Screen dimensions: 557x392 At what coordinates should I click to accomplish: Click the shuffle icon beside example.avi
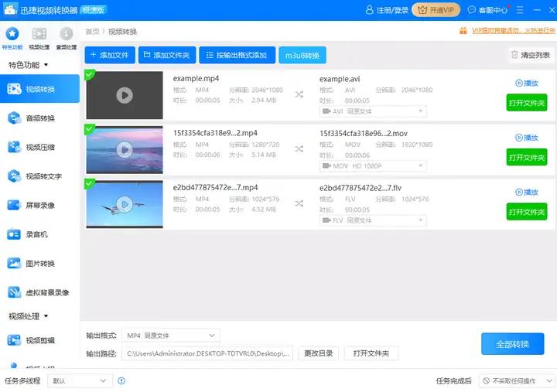[x=299, y=95]
